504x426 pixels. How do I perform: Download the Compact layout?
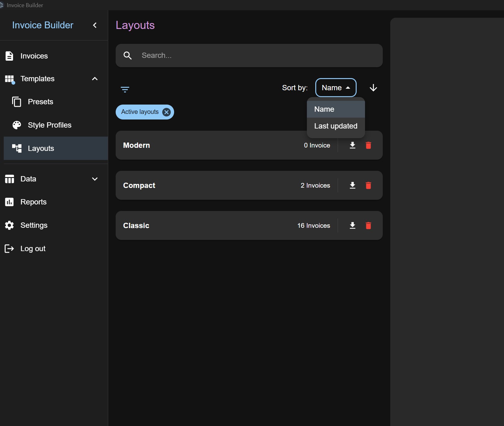tap(353, 185)
